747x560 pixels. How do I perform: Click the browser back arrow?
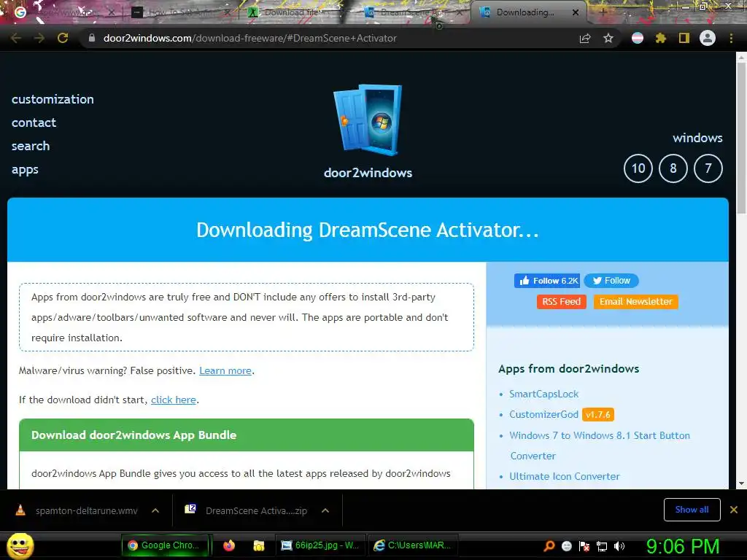[16, 38]
